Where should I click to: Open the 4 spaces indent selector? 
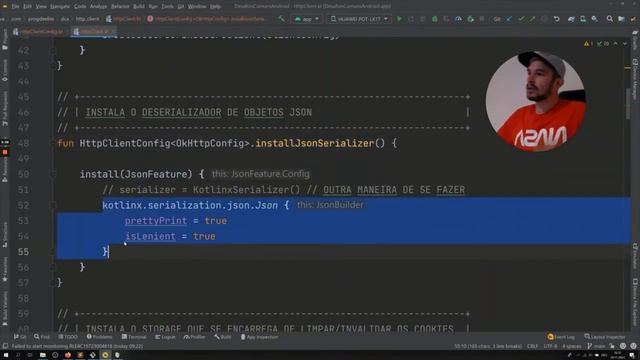pos(572,346)
